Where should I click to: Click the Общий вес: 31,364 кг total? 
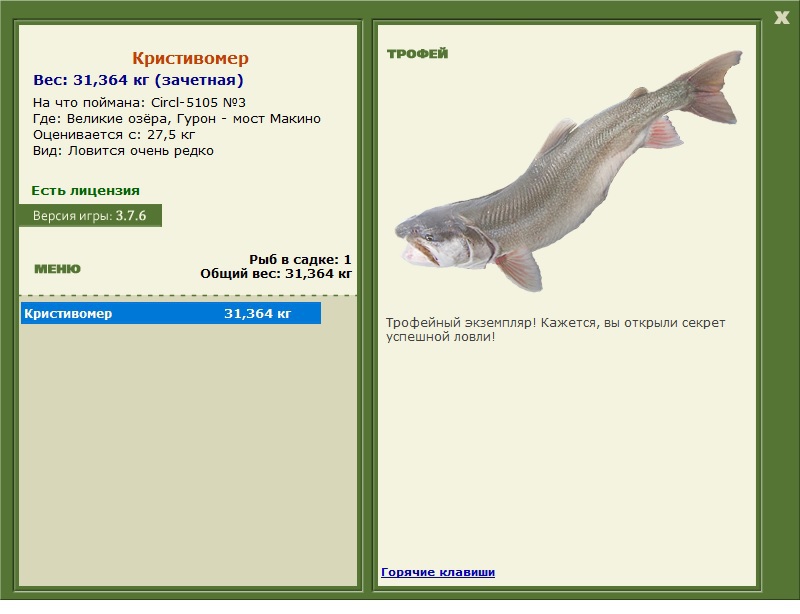tap(276, 273)
